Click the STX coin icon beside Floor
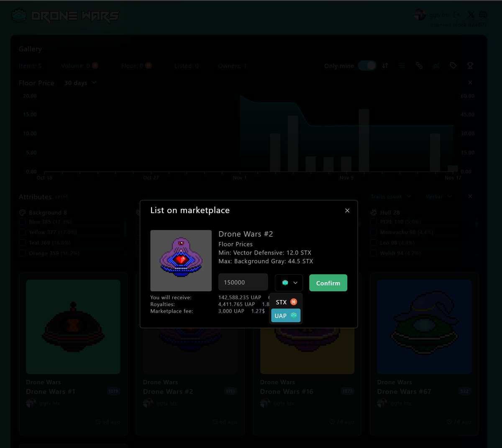 point(148,66)
